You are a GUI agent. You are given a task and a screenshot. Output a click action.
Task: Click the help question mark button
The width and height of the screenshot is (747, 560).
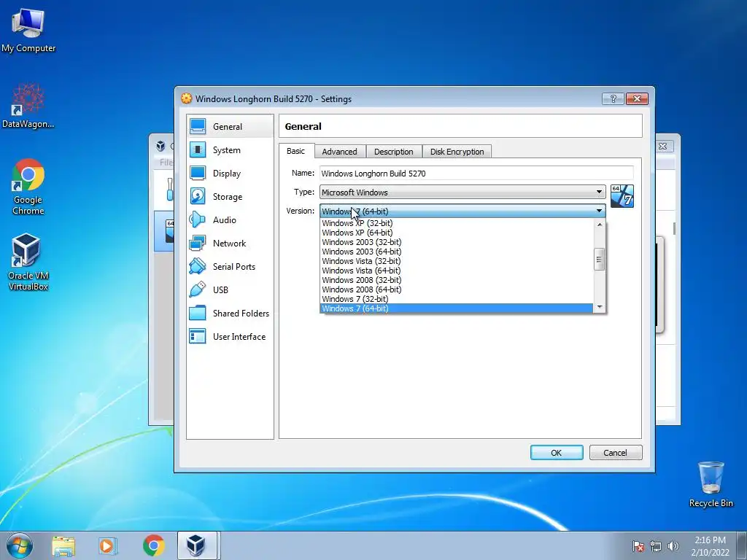coord(613,98)
